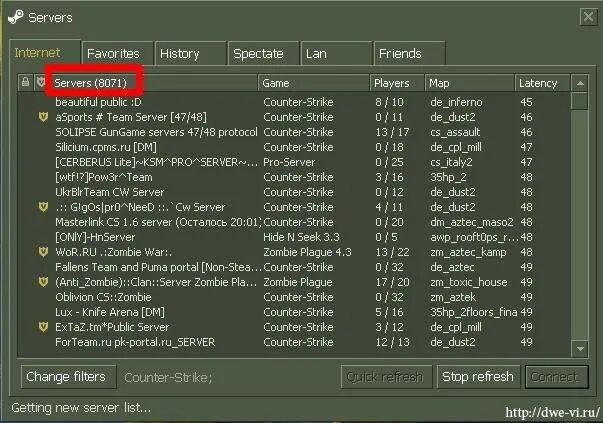
Task: Select 'Oblivion CS::Zombie' server
Action: 294,297
